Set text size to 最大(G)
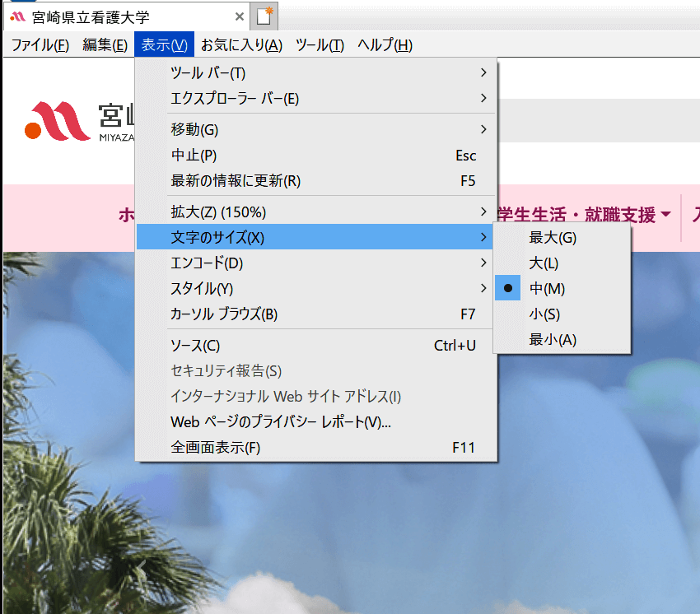Screen dimensions: 700x614 (x=562, y=237)
